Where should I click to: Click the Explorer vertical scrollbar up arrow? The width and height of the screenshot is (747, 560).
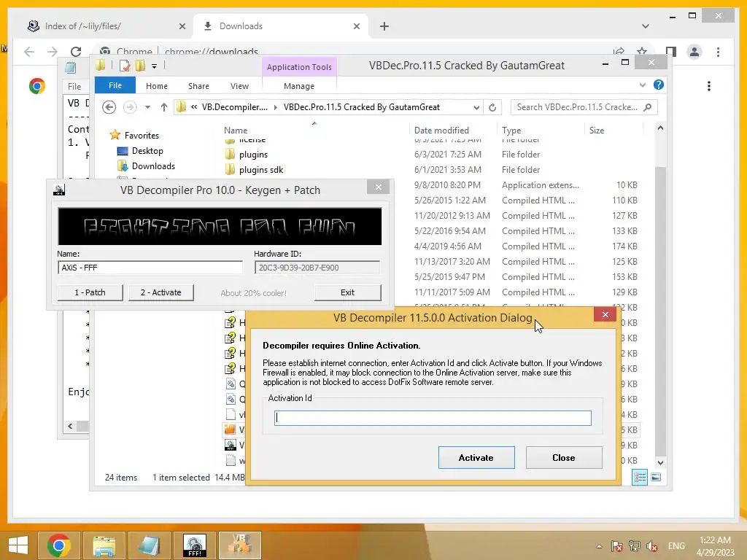click(x=660, y=128)
